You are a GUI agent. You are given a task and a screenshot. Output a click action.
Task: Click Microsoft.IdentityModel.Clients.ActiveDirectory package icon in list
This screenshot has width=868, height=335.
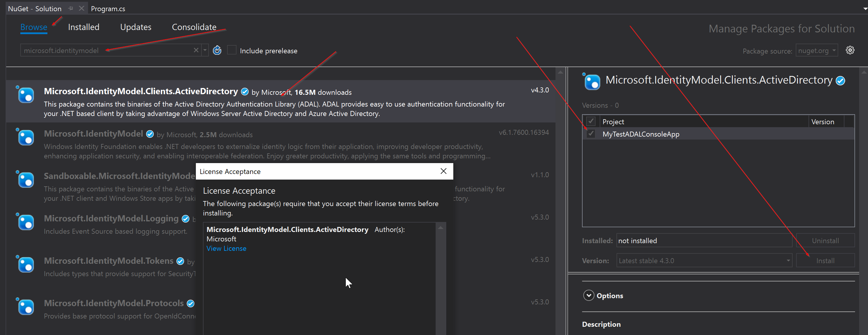pyautogui.click(x=25, y=94)
